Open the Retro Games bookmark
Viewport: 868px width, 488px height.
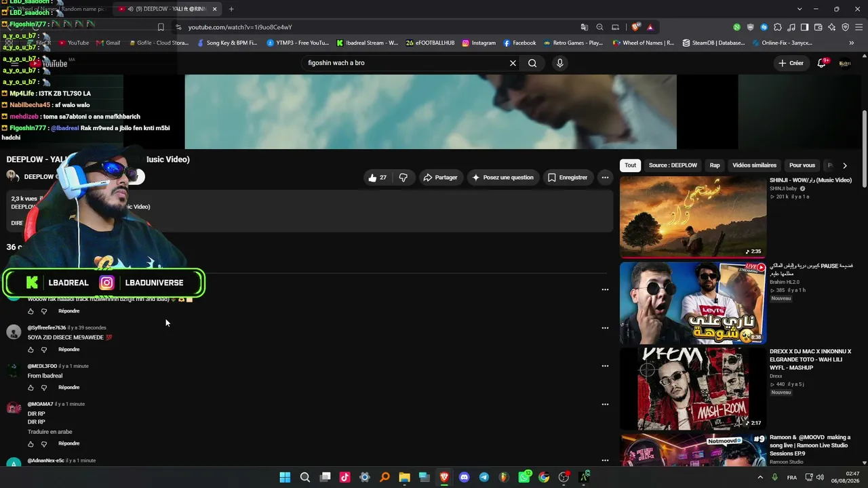(x=573, y=43)
